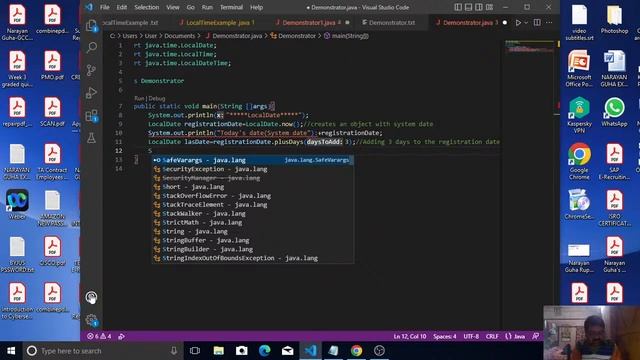640x360 pixels.
Task: Open the Windows Start menu
Action: (x=11, y=351)
